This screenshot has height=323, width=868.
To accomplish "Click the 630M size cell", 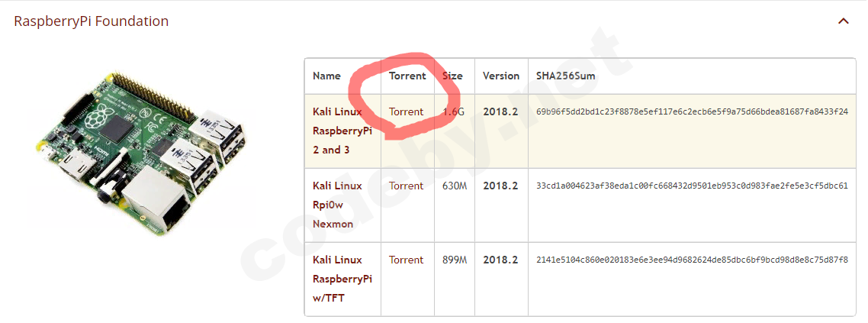I will (455, 186).
